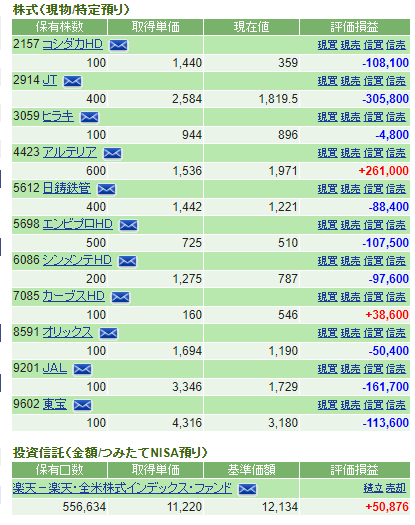Click the 保有株数 header in the stocks table

pyautogui.click(x=60, y=27)
